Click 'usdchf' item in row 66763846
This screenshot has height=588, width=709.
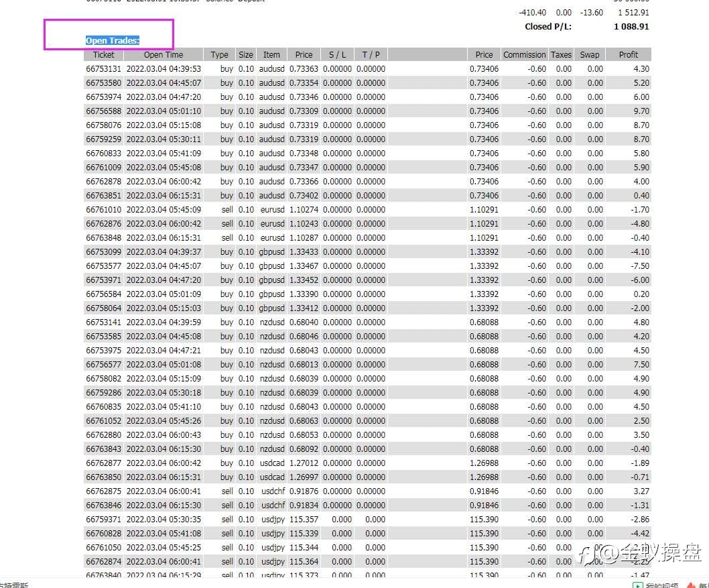coord(273,505)
